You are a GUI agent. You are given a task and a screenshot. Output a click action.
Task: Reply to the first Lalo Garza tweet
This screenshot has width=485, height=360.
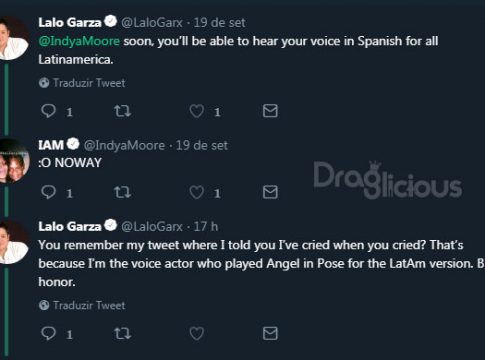pos(48,111)
